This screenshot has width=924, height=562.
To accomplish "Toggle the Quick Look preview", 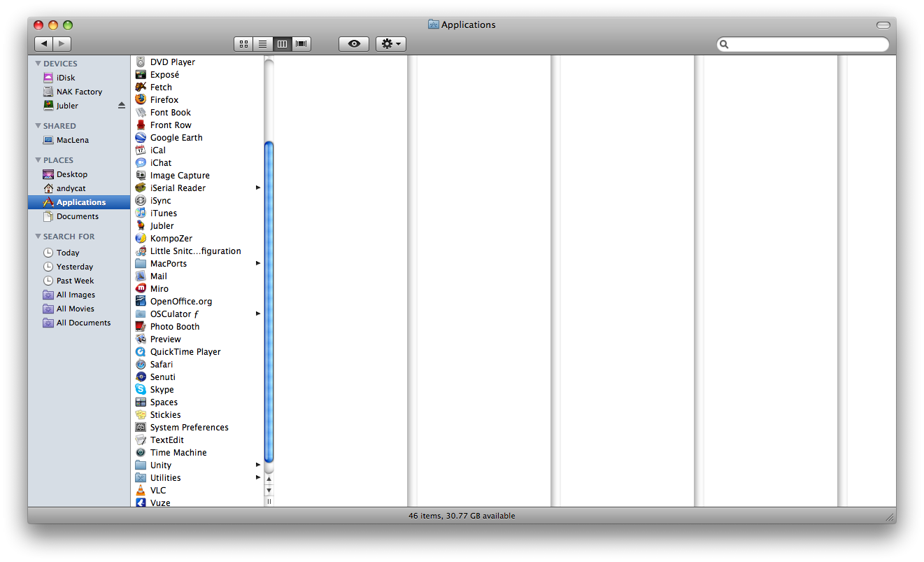I will pos(353,43).
